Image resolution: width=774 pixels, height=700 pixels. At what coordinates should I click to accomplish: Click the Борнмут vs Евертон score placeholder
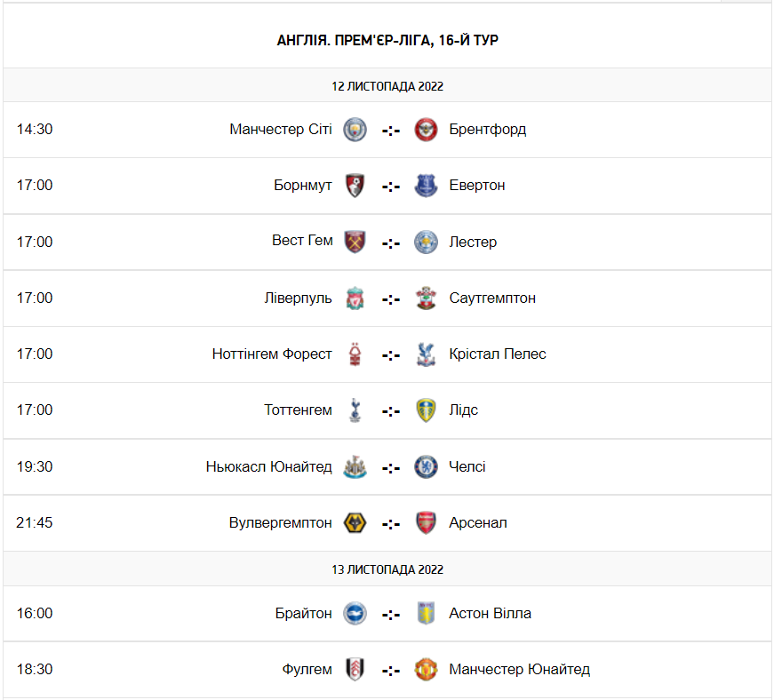391,186
